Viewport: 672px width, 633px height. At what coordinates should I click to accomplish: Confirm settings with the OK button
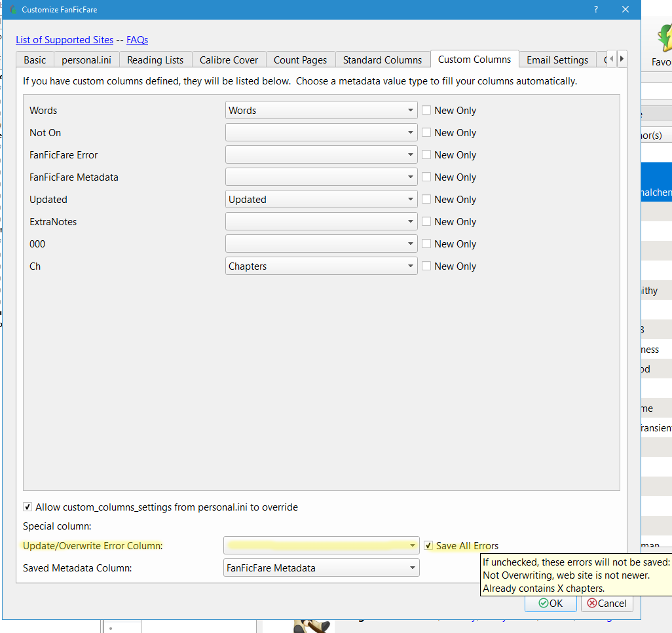[x=551, y=603]
